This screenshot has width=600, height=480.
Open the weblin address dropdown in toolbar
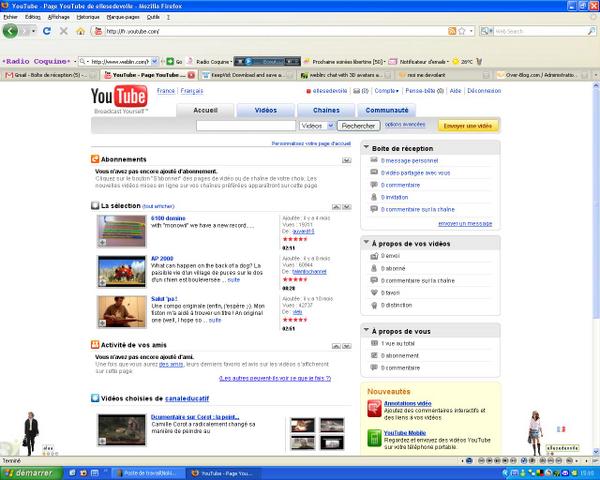coord(155,61)
